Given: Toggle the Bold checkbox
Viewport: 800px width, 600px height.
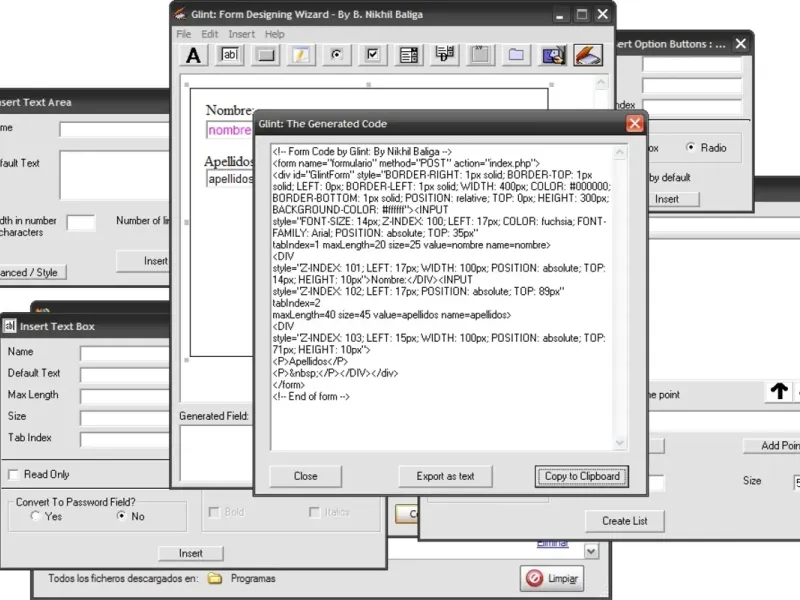Looking at the screenshot, I should 214,512.
